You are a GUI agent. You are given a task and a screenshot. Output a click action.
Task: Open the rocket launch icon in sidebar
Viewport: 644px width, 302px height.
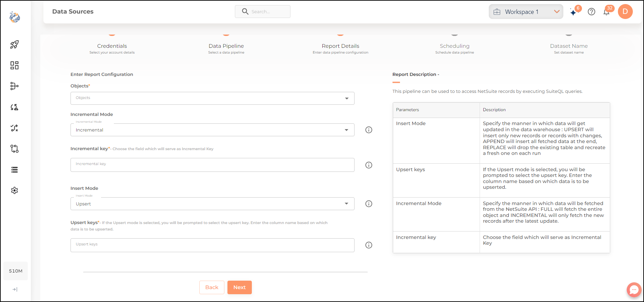tap(15, 44)
